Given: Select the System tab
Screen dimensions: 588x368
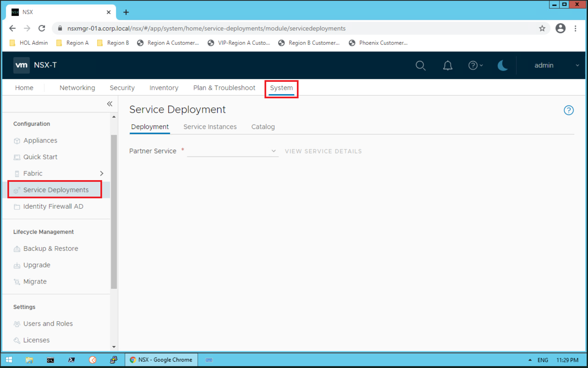Looking at the screenshot, I should (281, 88).
